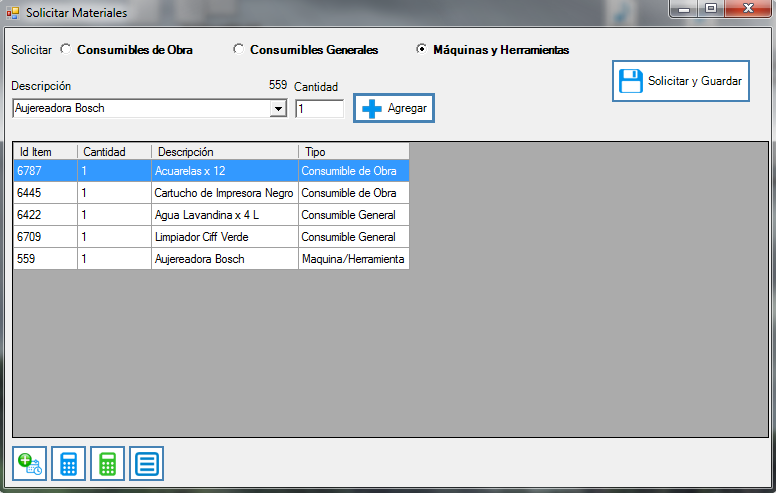Click the Cantidad input field
The width and height of the screenshot is (776, 493).
(x=319, y=109)
